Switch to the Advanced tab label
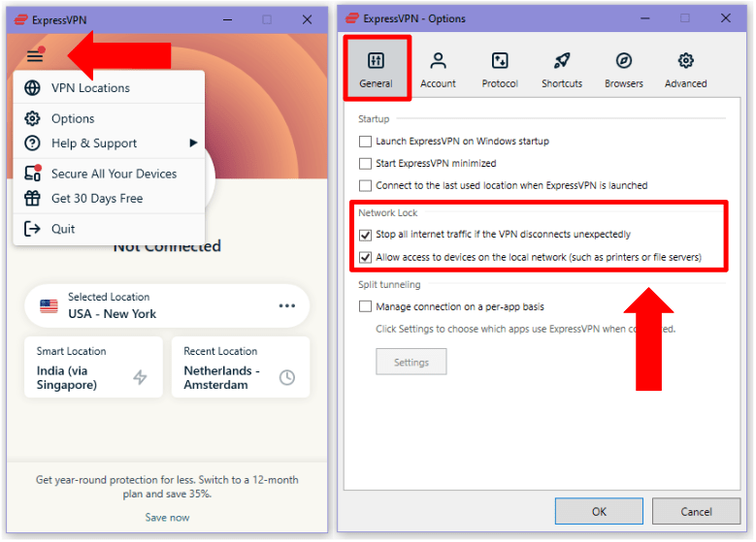756x542 pixels. [685, 83]
